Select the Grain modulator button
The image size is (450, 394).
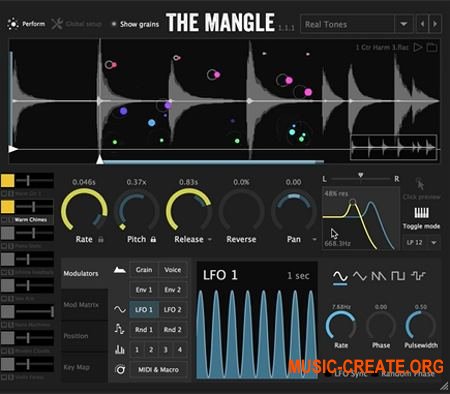tap(144, 270)
